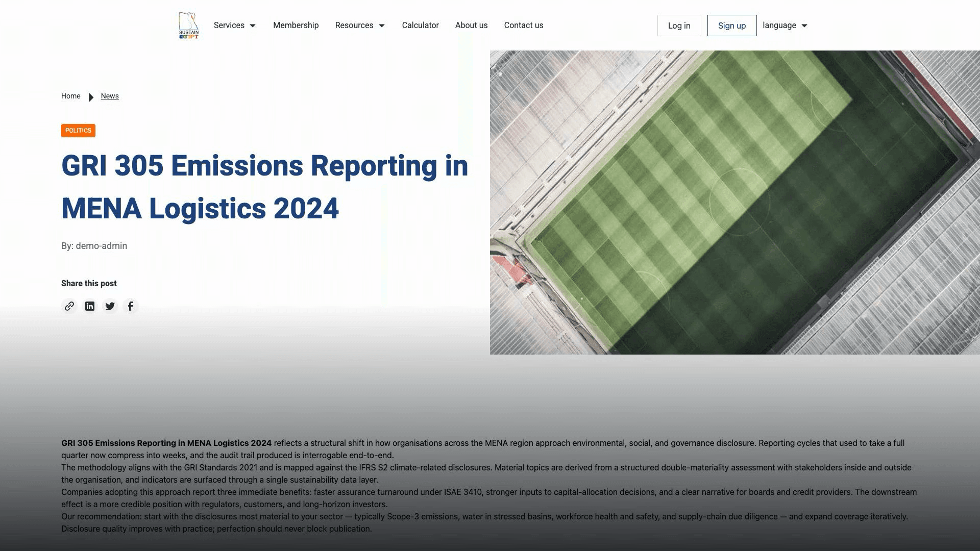Expand the Services dropdown arrow
Image resolution: width=980 pixels, height=551 pixels.
point(253,26)
